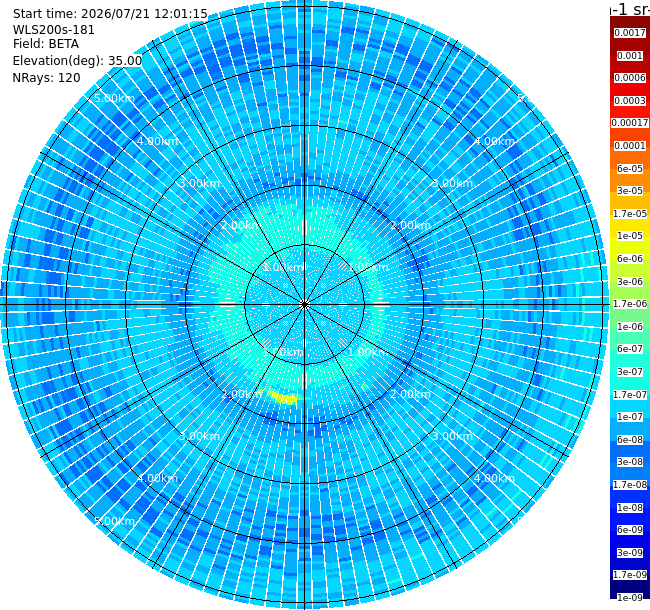Select the WLS200s-181 instrument text
This screenshot has width=650, height=610.
pos(53,30)
